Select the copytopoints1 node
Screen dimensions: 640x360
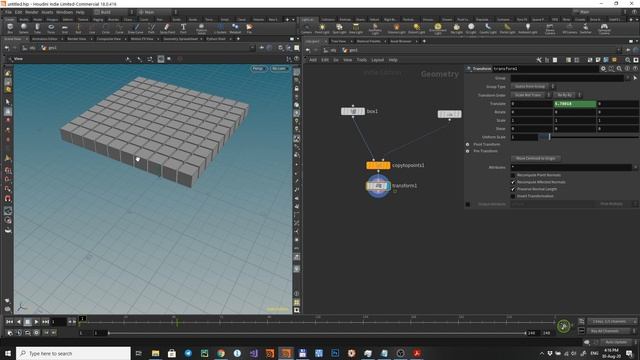[x=378, y=165]
